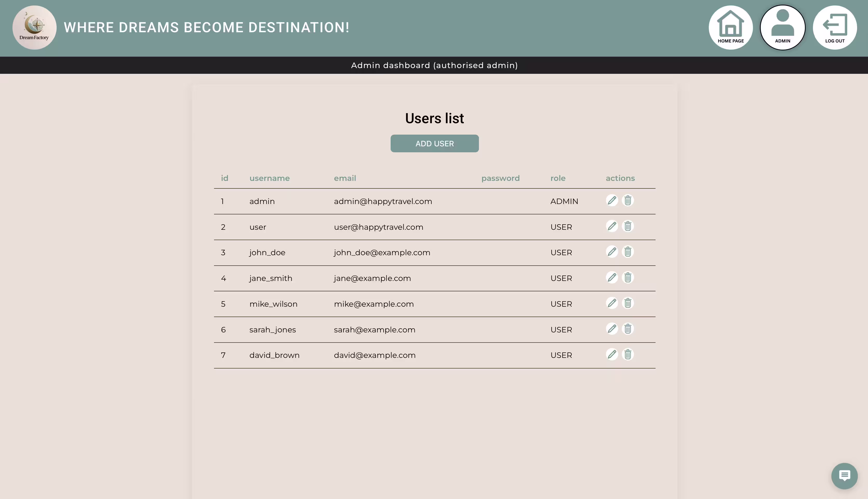Edit the jane_smith user
868x499 pixels.
point(612,278)
